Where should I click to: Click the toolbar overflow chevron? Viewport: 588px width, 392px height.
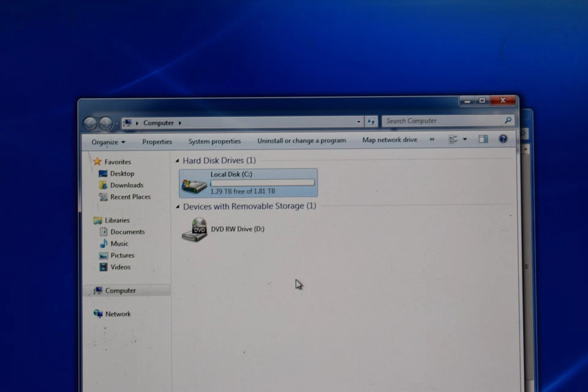click(x=431, y=140)
